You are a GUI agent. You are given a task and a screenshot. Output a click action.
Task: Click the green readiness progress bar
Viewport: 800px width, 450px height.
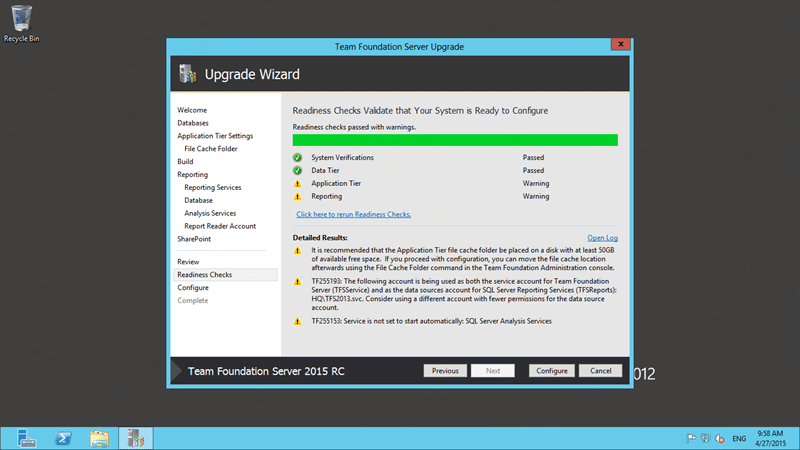pyautogui.click(x=455, y=140)
